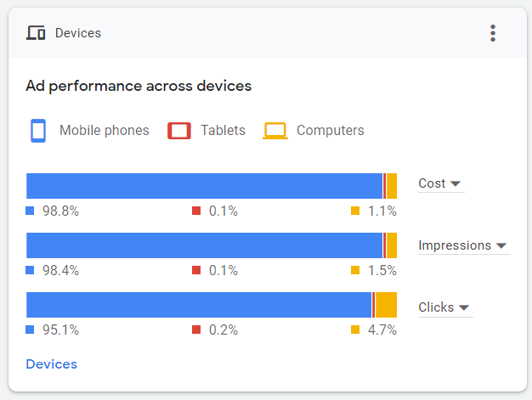This screenshot has width=532, height=400.
Task: Open the Clicks metric dropdown
Action: [445, 307]
